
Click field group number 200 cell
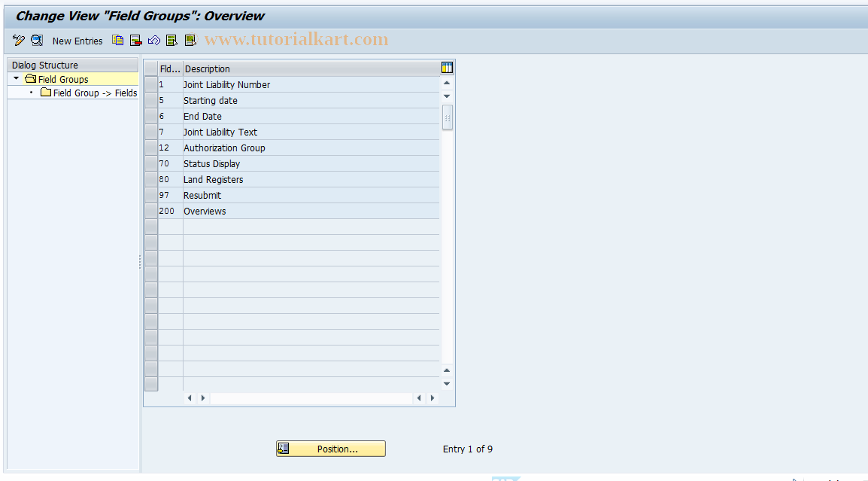[x=170, y=211]
